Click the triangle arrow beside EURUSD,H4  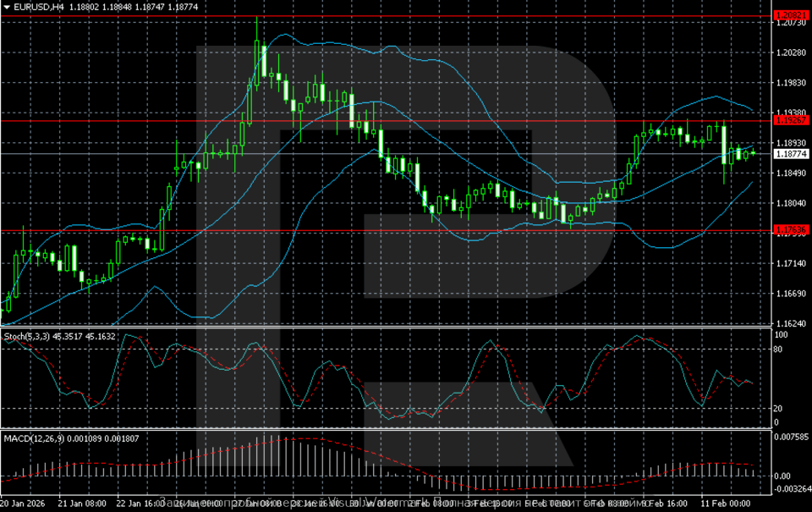coord(7,7)
